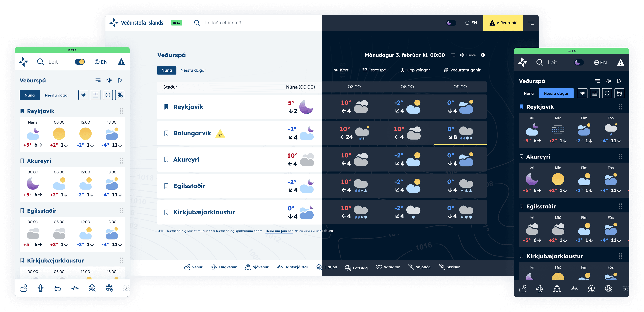Open the list menu icon beside the date
Image resolution: width=644 pixels, height=312 pixels.
pos(453,55)
